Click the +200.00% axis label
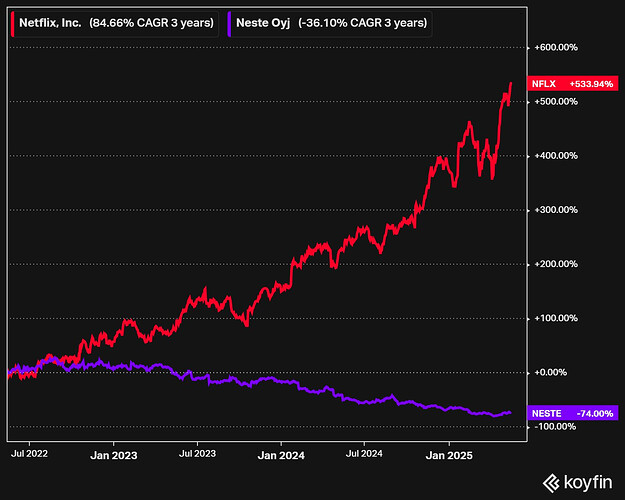The width and height of the screenshot is (625, 500). tap(556, 264)
